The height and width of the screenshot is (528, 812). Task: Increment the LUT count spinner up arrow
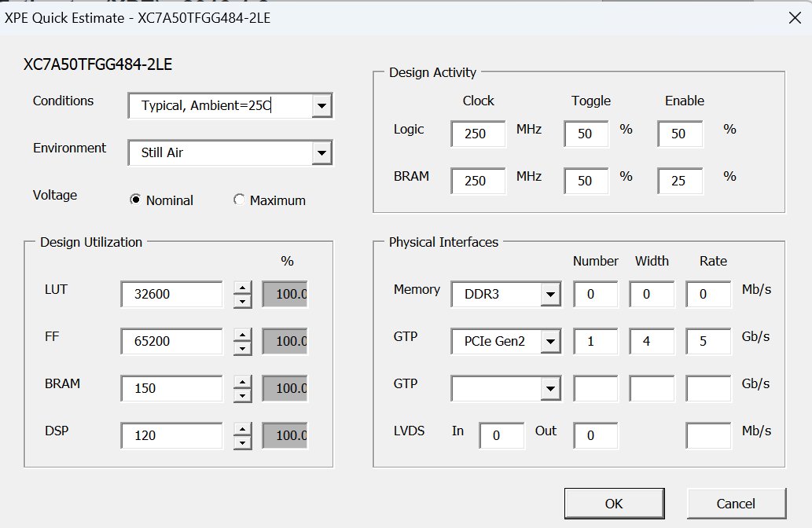[243, 288]
